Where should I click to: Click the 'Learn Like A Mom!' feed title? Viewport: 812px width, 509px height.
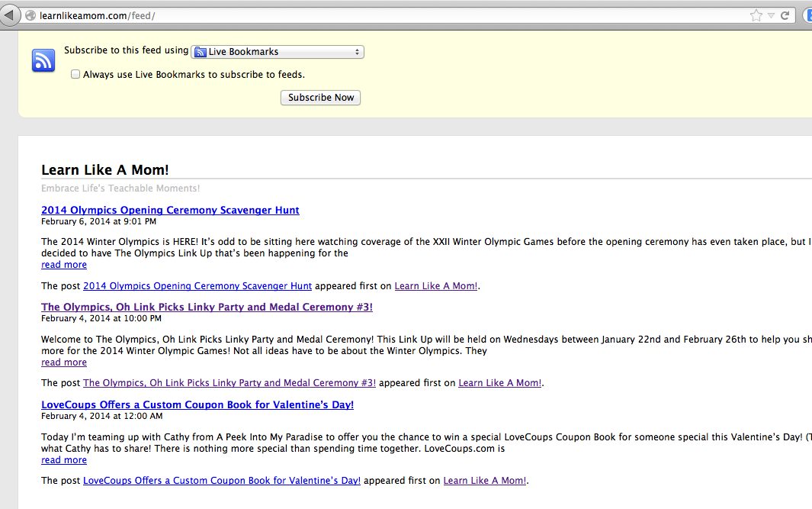tap(105, 170)
